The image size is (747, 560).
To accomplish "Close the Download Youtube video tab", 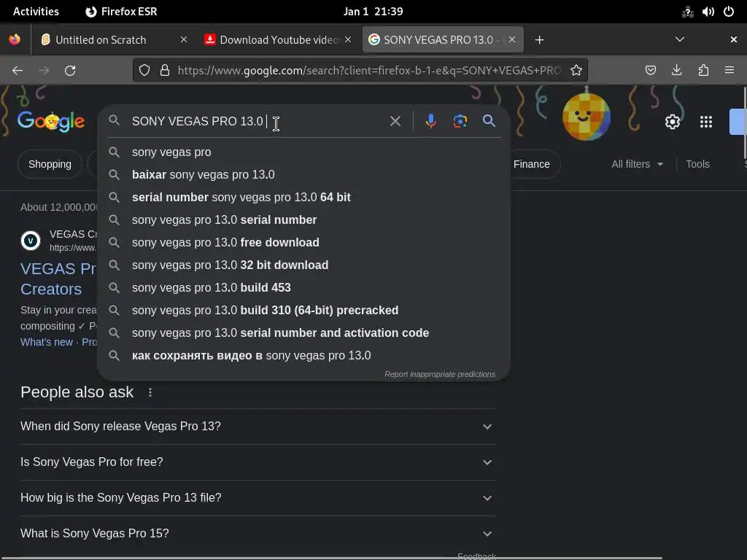I will click(x=348, y=39).
